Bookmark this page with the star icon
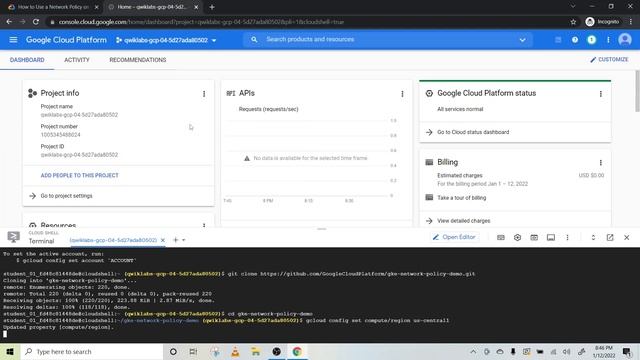 (x=573, y=22)
